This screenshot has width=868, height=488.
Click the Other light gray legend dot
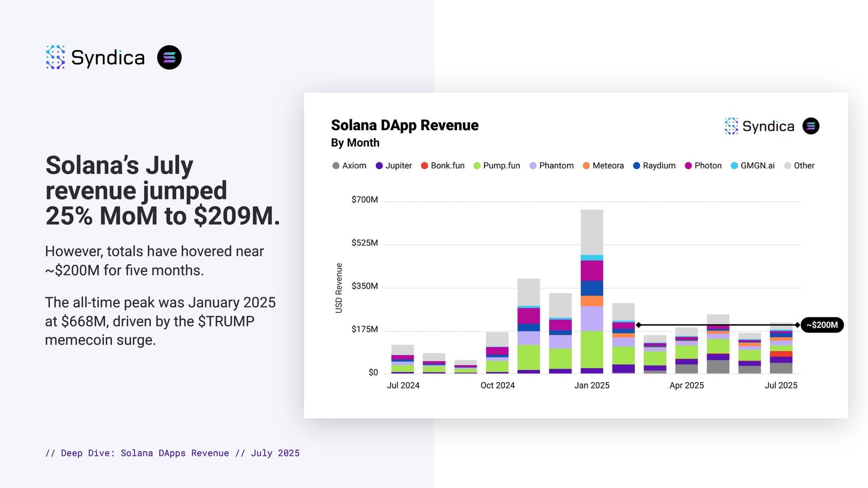coord(787,166)
